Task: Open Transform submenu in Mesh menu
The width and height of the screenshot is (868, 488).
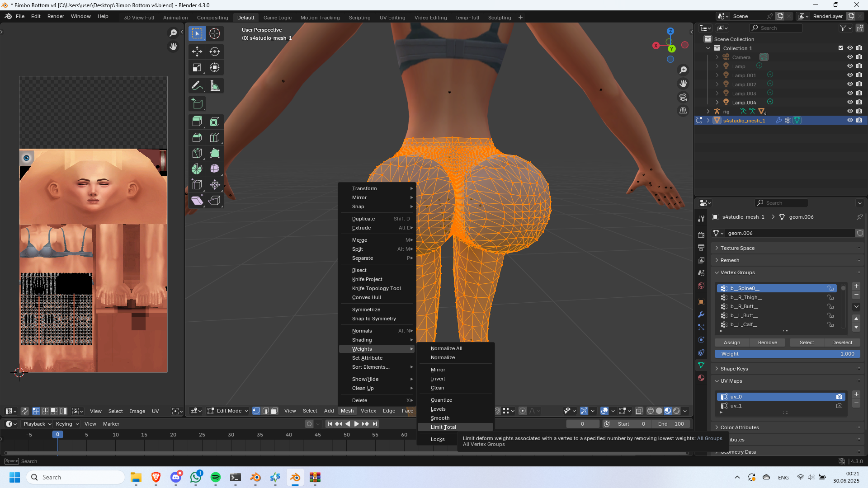Action: tap(377, 188)
